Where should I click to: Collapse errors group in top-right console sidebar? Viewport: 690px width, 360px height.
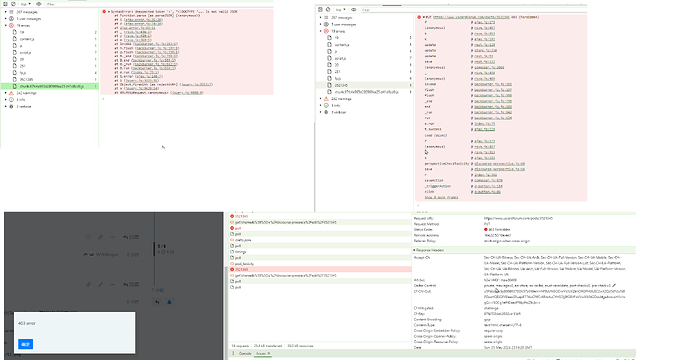tap(321, 31)
